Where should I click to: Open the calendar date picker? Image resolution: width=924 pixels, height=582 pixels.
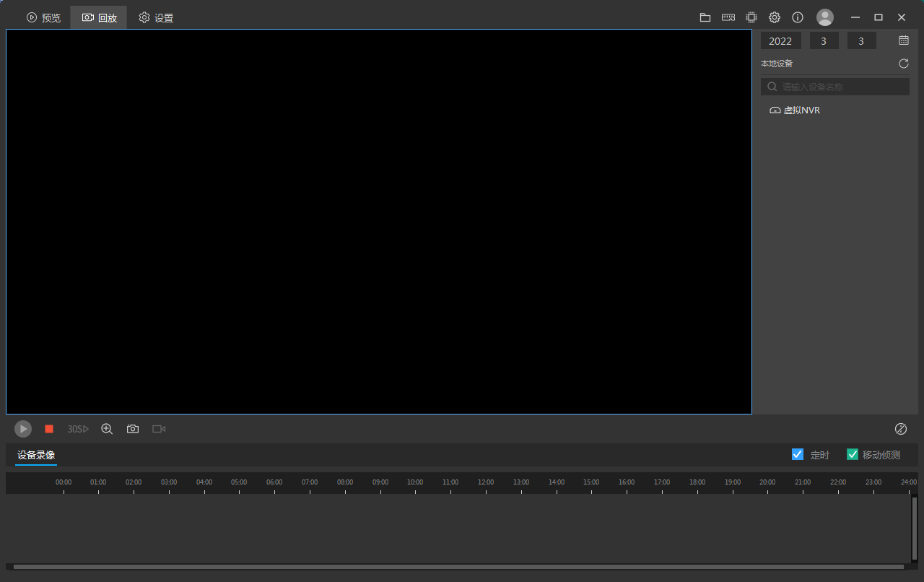pyautogui.click(x=904, y=40)
